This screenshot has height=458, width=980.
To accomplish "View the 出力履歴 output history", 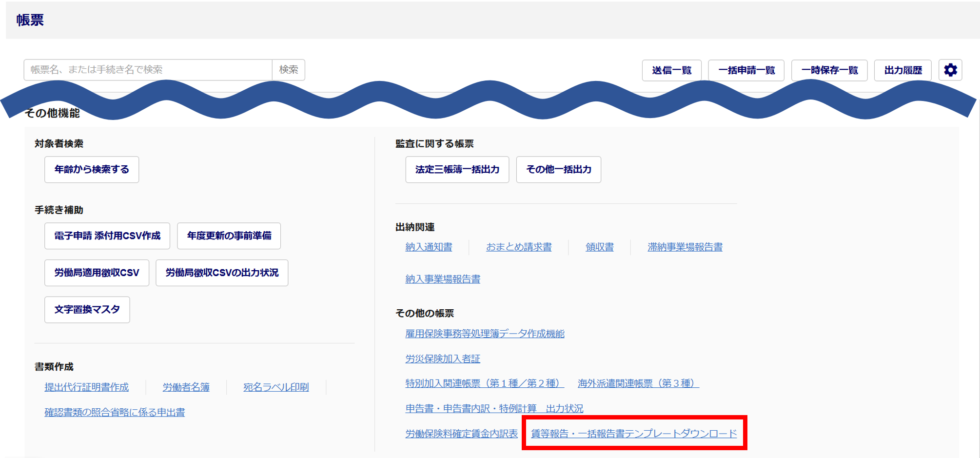I will (x=902, y=70).
